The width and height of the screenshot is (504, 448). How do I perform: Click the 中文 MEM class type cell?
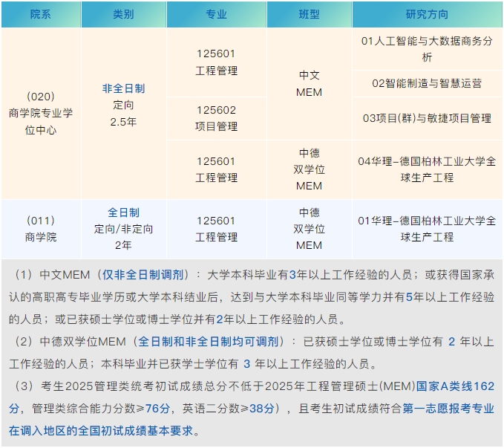[x=309, y=84]
